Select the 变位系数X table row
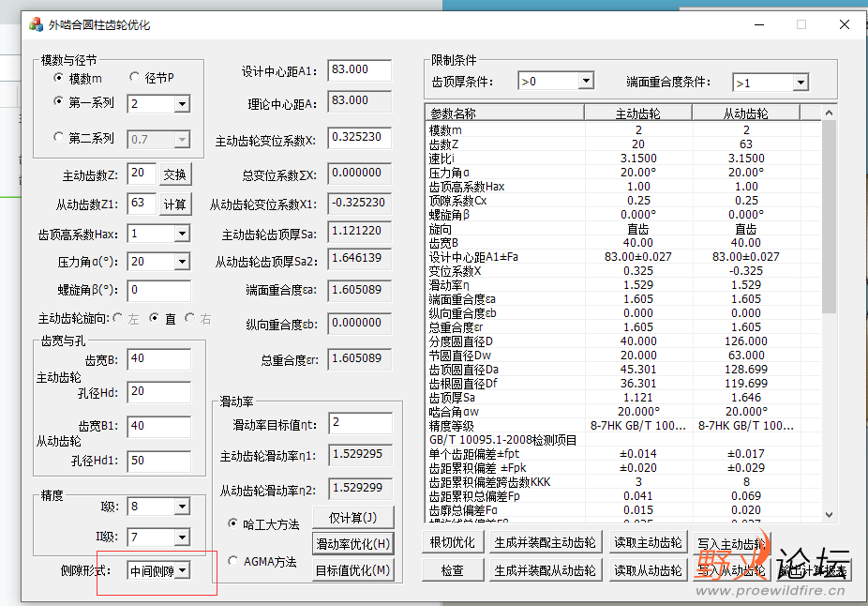Image resolution: width=868 pixels, height=606 pixels. pos(623,271)
